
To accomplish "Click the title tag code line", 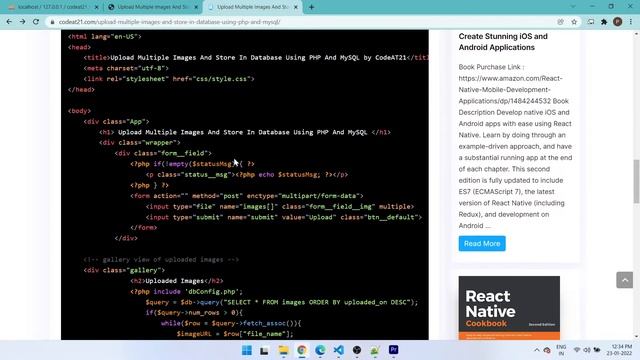I will (256, 58).
